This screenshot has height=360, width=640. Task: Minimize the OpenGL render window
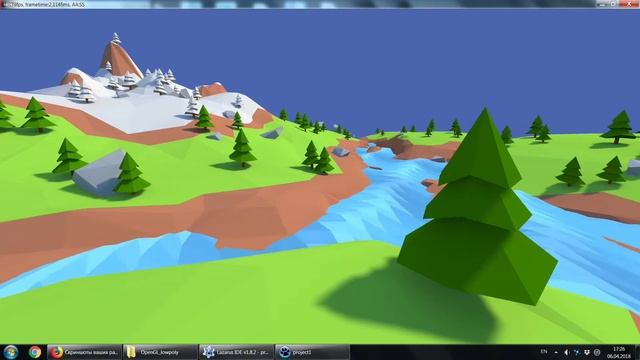(602, 4)
